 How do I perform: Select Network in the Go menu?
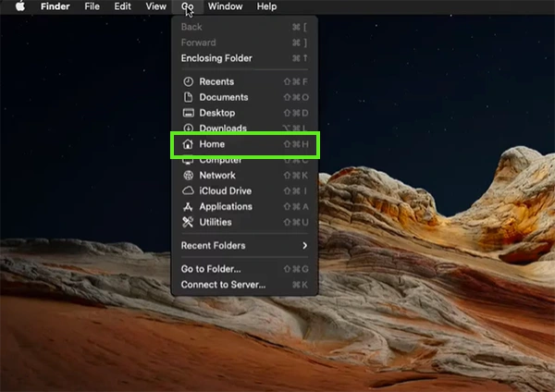pyautogui.click(x=244, y=175)
